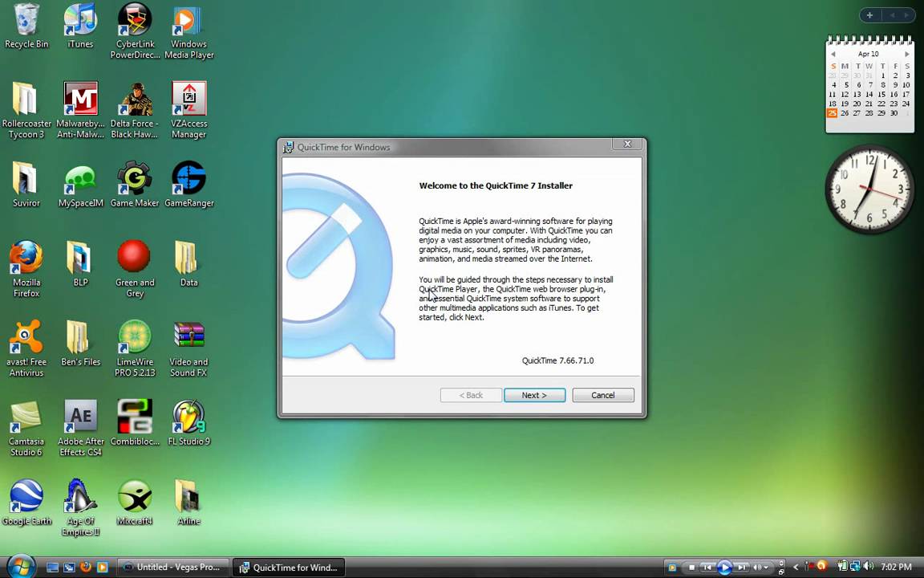Select the Adobe After Effects CS4 icon
Viewport: 924px width, 578px height.
tap(80, 429)
